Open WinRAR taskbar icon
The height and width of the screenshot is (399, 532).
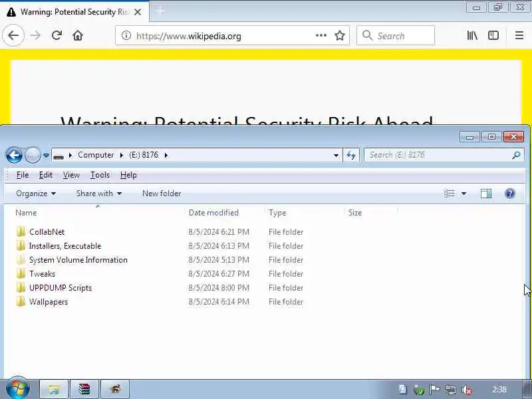pyautogui.click(x=84, y=389)
